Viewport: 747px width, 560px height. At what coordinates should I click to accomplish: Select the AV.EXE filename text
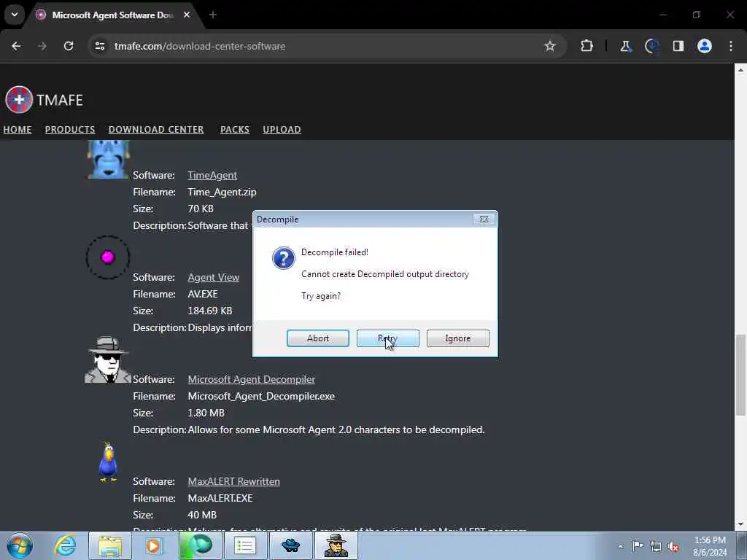click(x=203, y=295)
